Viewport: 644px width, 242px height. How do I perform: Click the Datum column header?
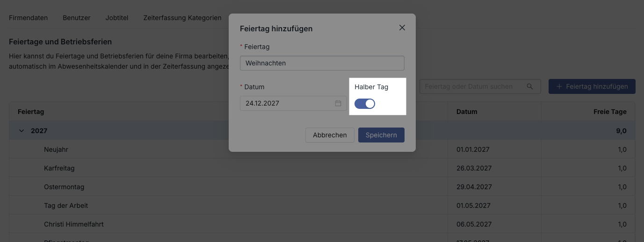pyautogui.click(x=467, y=112)
